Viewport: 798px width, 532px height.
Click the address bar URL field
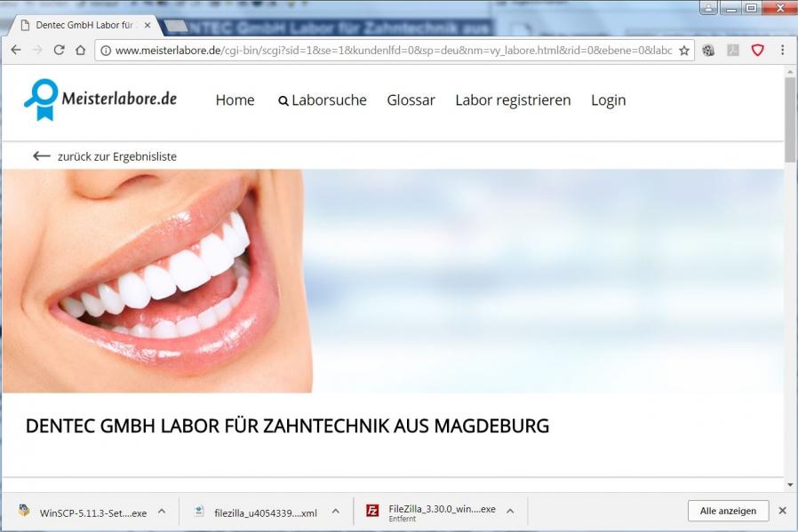click(394, 51)
